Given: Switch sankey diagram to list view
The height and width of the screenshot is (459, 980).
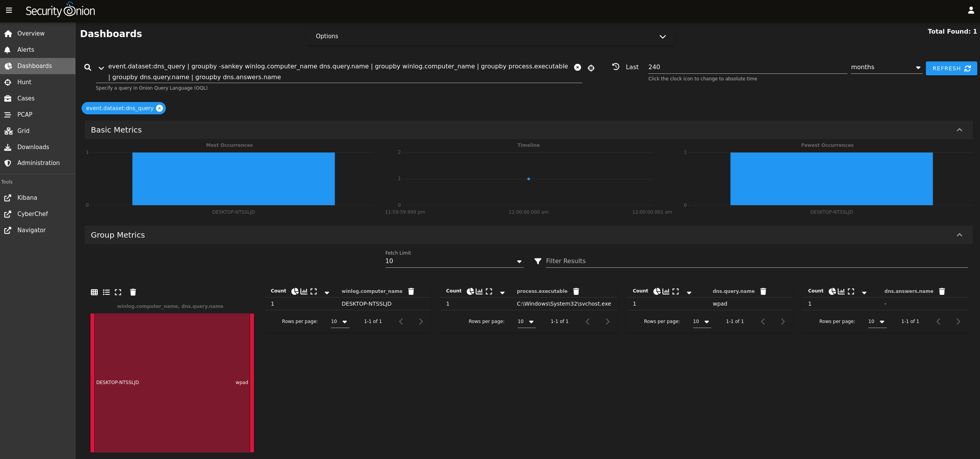Looking at the screenshot, I should coord(106,292).
